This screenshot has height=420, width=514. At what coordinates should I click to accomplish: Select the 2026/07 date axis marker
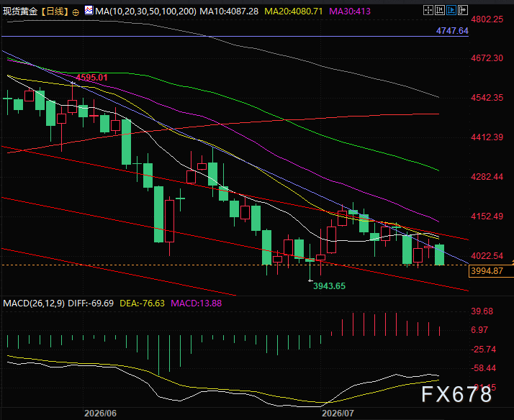tap(338, 413)
